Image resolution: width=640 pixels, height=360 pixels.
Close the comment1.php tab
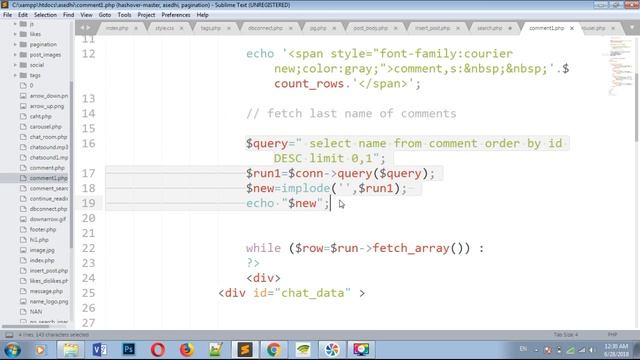pyautogui.click(x=572, y=28)
